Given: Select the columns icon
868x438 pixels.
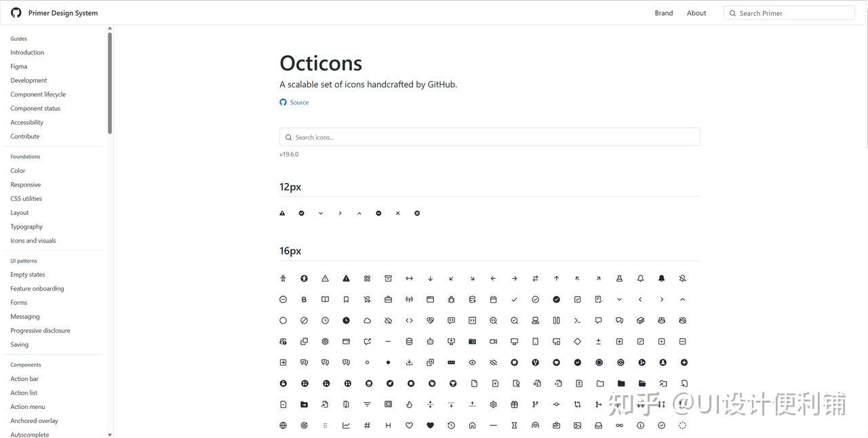Looking at the screenshot, I should [556, 321].
